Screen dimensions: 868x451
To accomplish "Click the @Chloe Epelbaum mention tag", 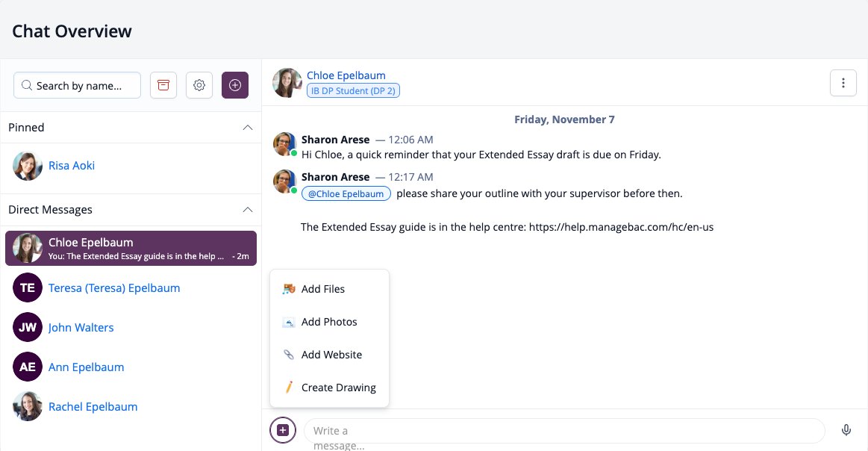I will pos(346,193).
